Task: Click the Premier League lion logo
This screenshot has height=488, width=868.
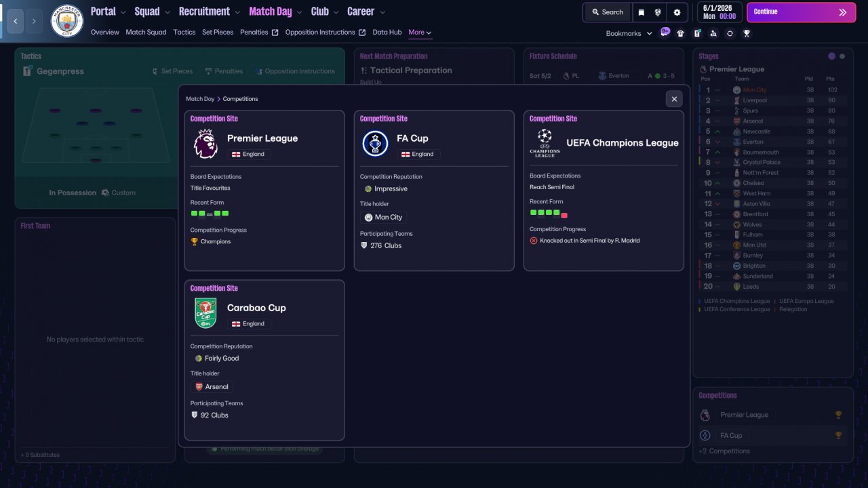Action: 205,144
